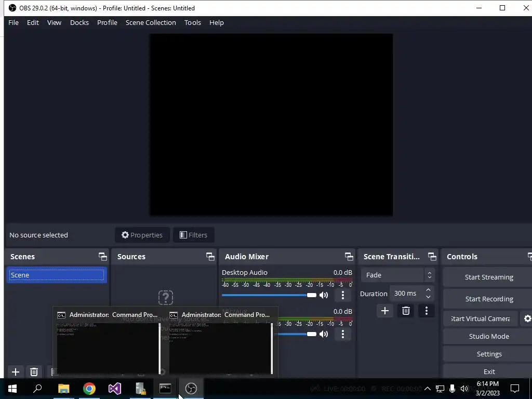This screenshot has width=532, height=399.
Task: Select the Scene item in Scenes list
Action: [x=56, y=275]
